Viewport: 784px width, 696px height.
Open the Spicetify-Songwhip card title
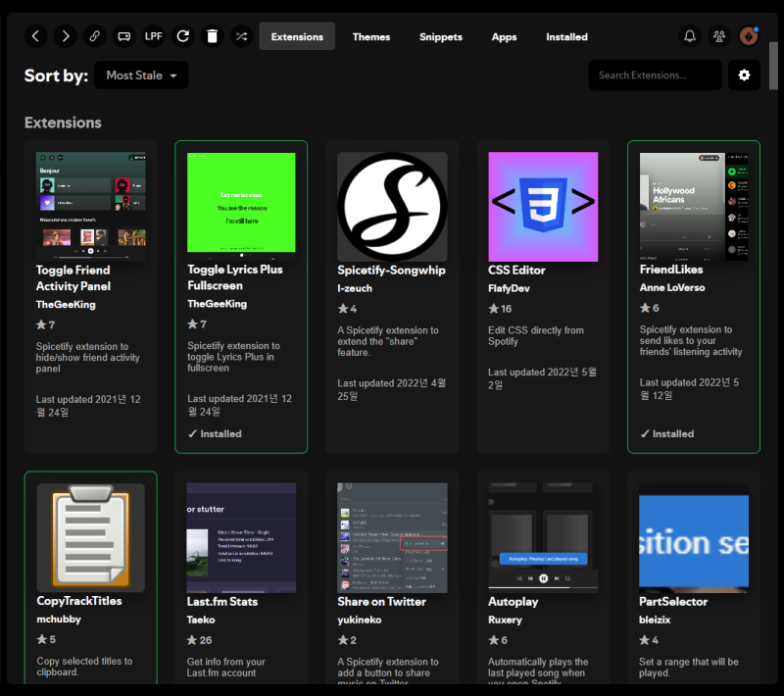click(391, 270)
